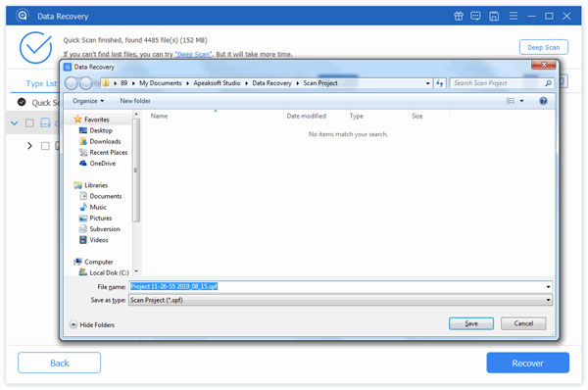This screenshot has height=390, width=588.
Task: Click Favorites star group
Action: [96, 120]
